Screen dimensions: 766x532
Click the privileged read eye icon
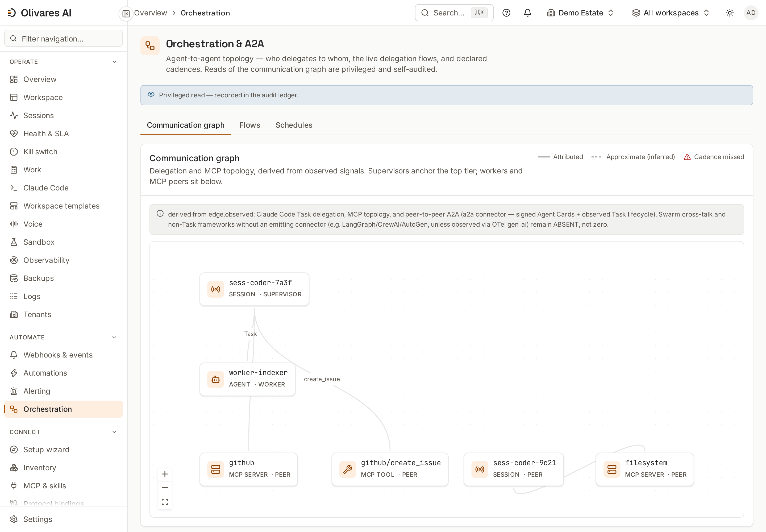[x=151, y=94]
